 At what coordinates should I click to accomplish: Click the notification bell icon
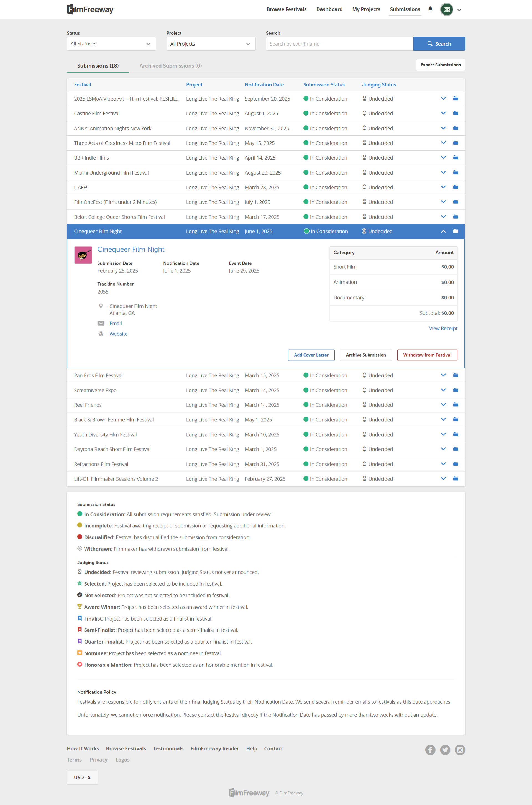[430, 9]
